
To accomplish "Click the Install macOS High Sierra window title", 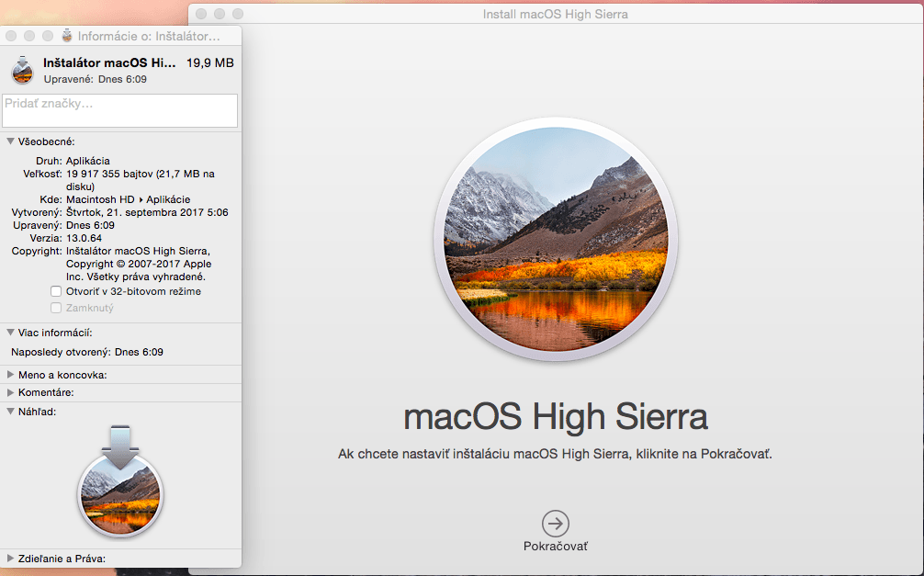I will 555,14.
